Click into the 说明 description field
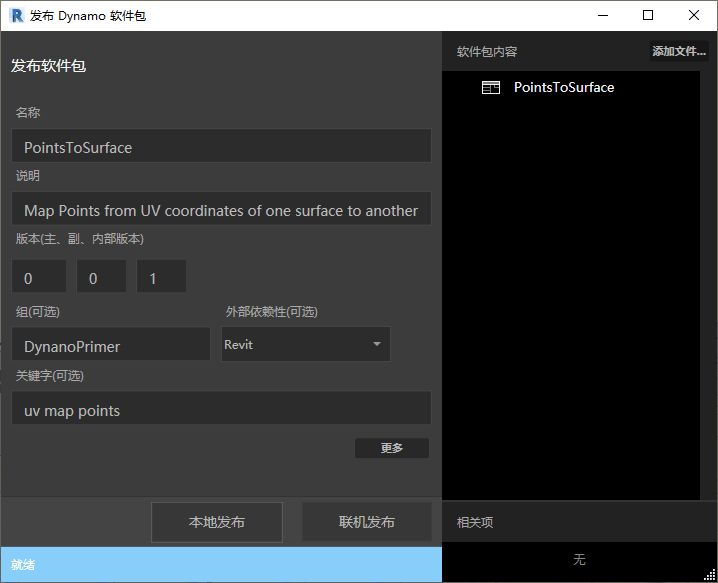Image resolution: width=718 pixels, height=583 pixels. coord(221,210)
